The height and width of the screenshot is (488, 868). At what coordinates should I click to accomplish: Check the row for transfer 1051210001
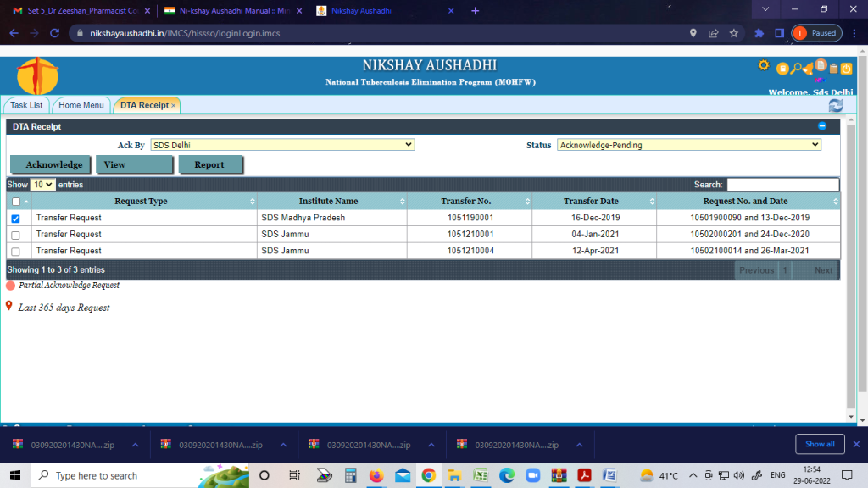point(15,236)
